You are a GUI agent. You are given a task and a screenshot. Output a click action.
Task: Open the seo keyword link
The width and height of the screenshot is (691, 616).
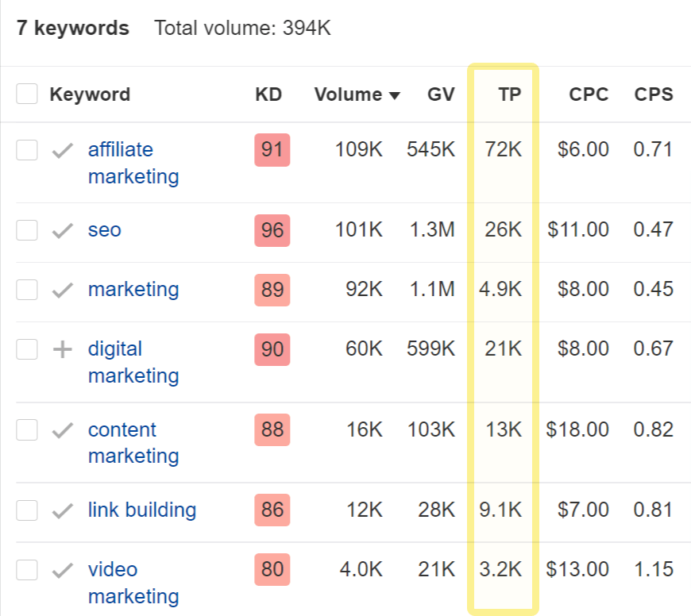pyautogui.click(x=103, y=229)
